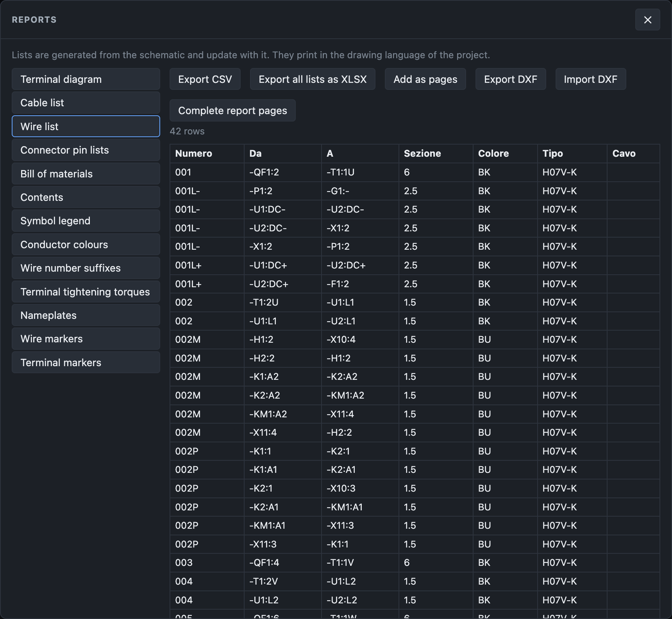Image resolution: width=672 pixels, height=619 pixels.
Task: Open the Wire markers list
Action: coord(86,339)
